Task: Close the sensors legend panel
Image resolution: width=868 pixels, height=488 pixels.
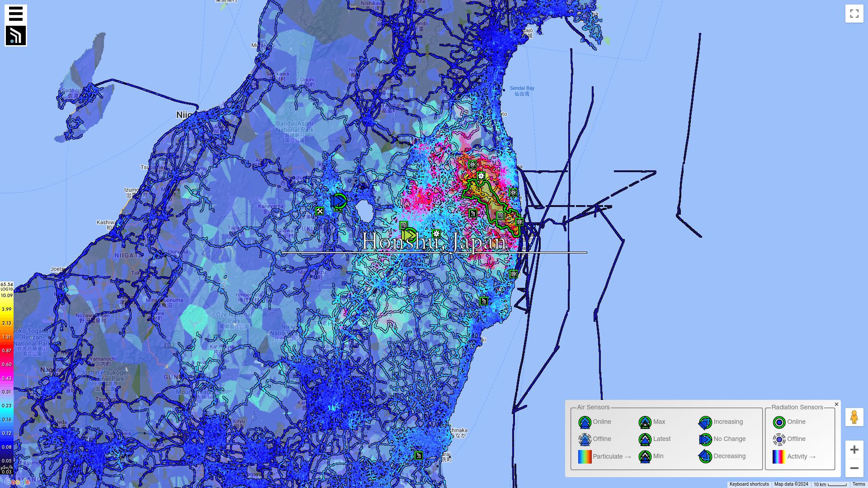Action: (836, 404)
